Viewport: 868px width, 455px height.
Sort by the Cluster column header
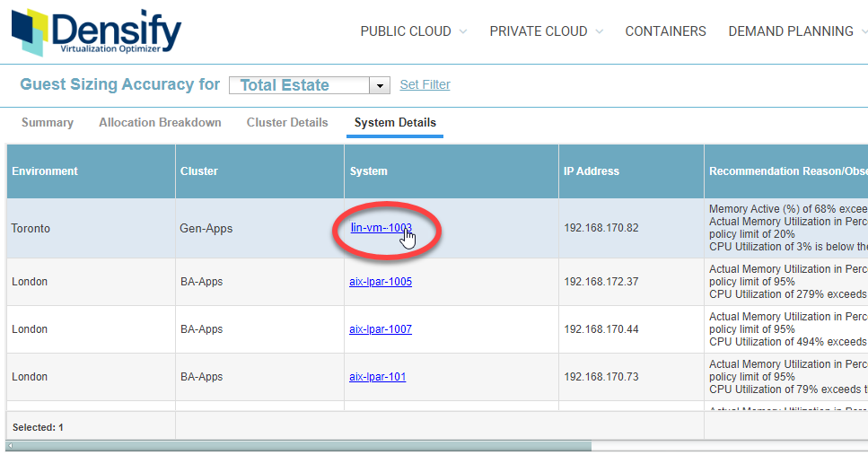tap(199, 171)
